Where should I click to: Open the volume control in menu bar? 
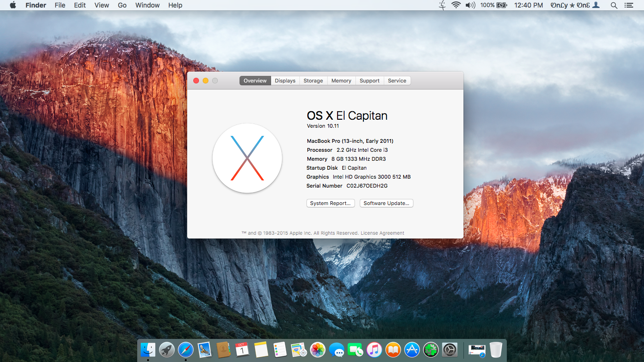(470, 5)
